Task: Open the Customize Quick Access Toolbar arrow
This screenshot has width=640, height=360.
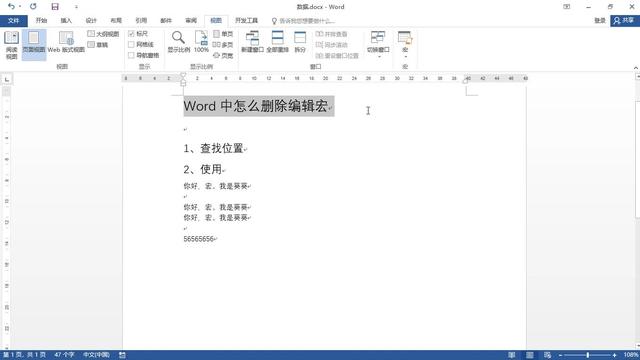Action: [76, 7]
